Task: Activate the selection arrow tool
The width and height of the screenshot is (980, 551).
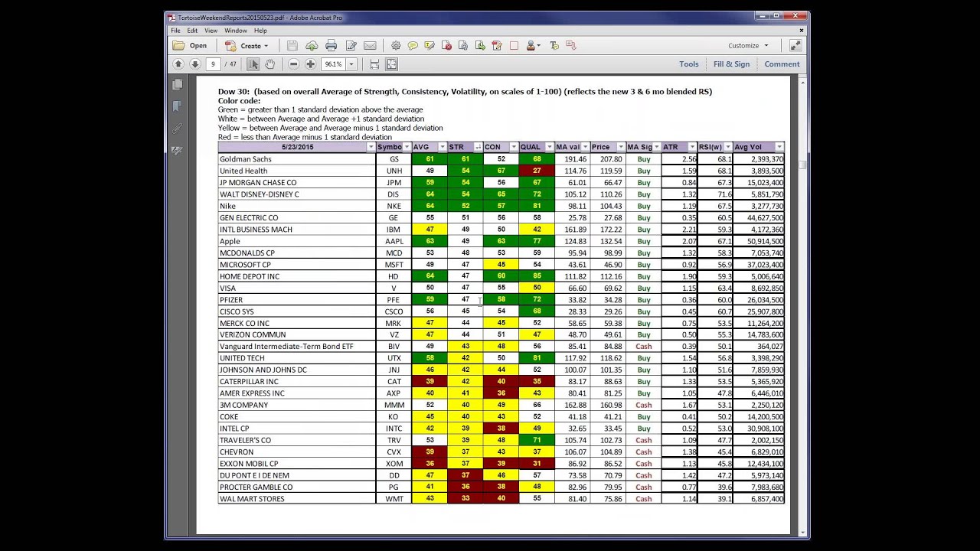Action: tap(253, 64)
